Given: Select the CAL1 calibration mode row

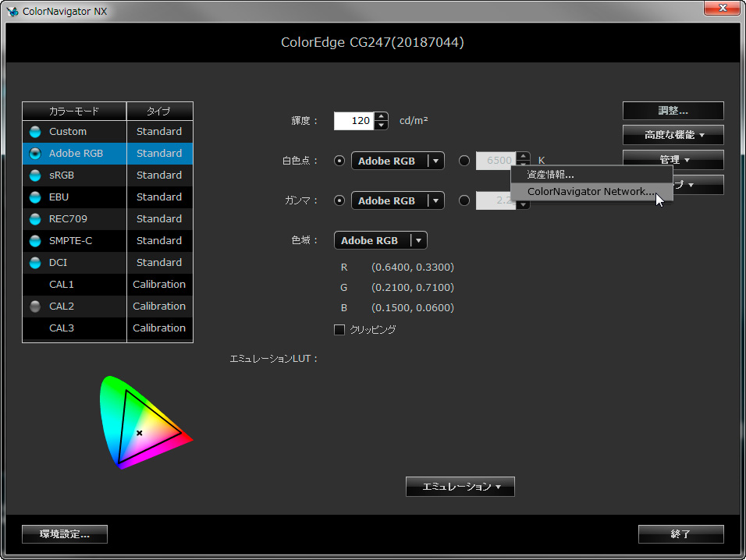Looking at the screenshot, I should [x=108, y=285].
